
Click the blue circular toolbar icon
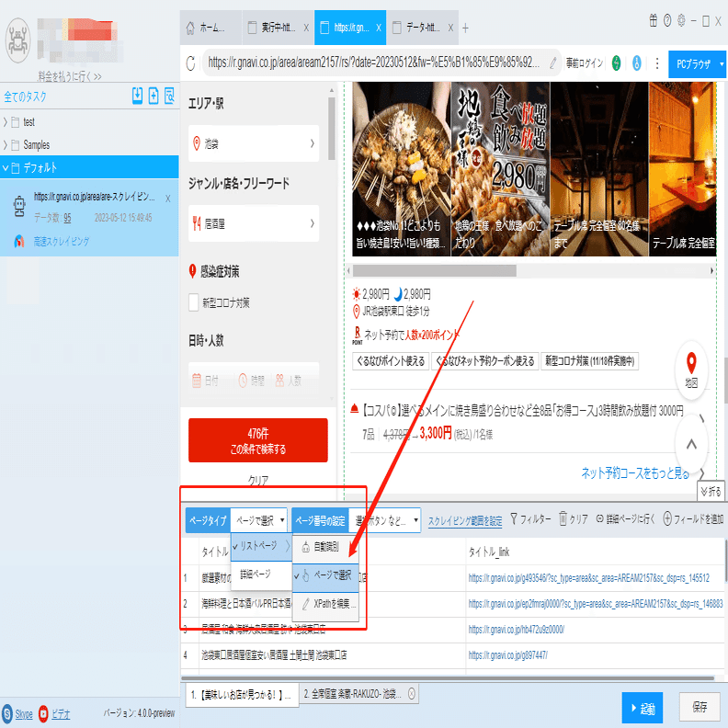point(636,63)
